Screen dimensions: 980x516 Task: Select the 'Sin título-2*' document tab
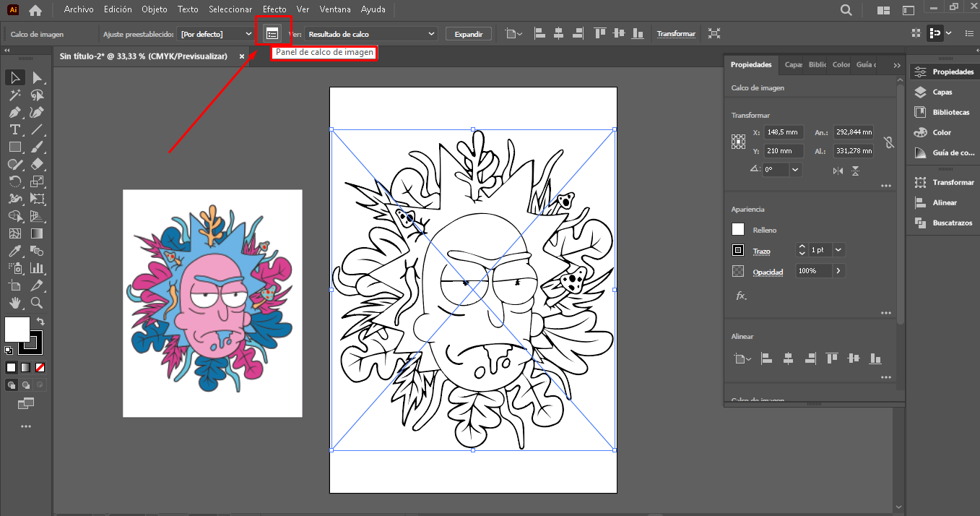pyautogui.click(x=143, y=56)
